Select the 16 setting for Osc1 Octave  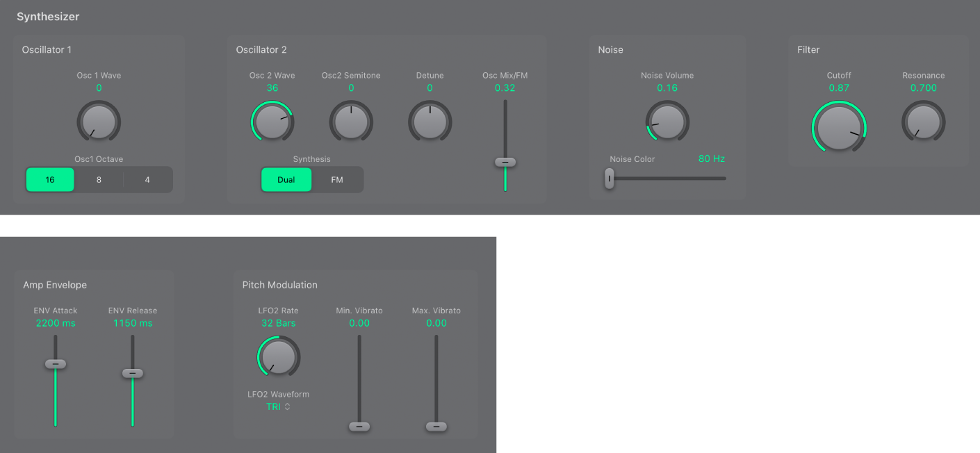pyautogui.click(x=49, y=179)
